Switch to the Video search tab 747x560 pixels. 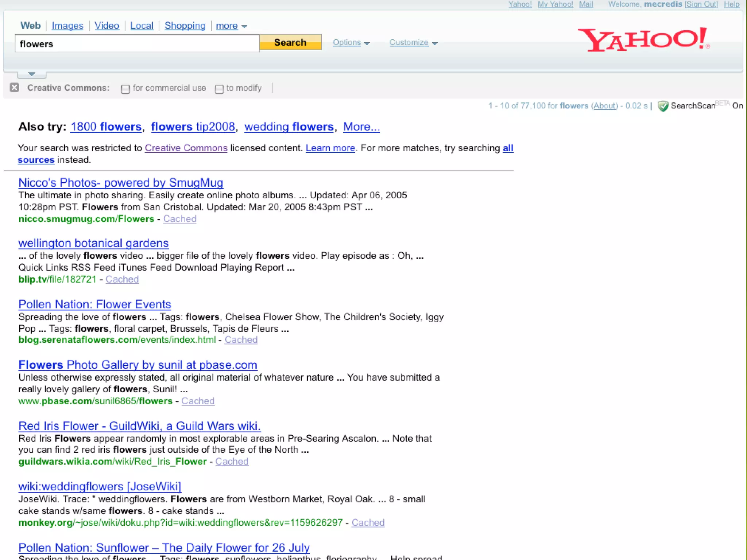click(107, 26)
